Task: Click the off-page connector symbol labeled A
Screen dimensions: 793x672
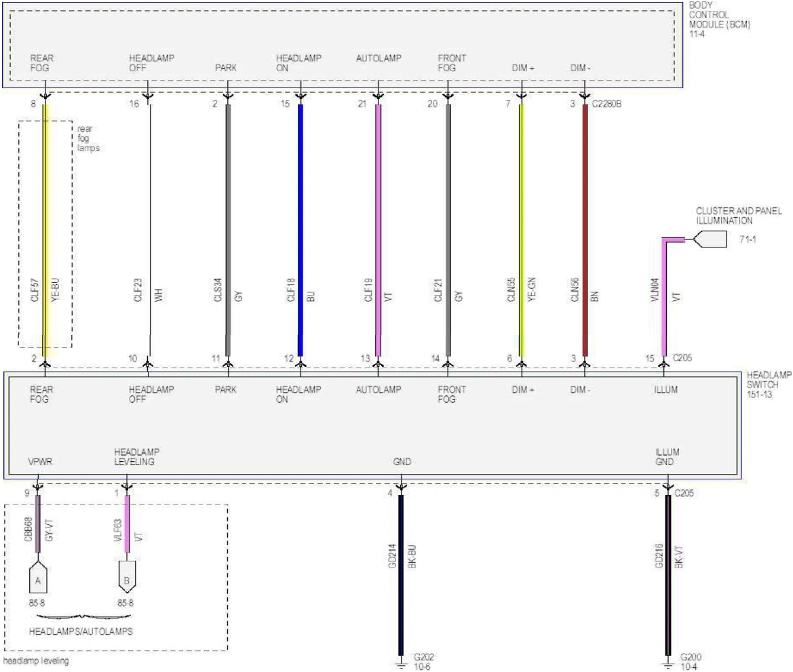Action: (38, 577)
